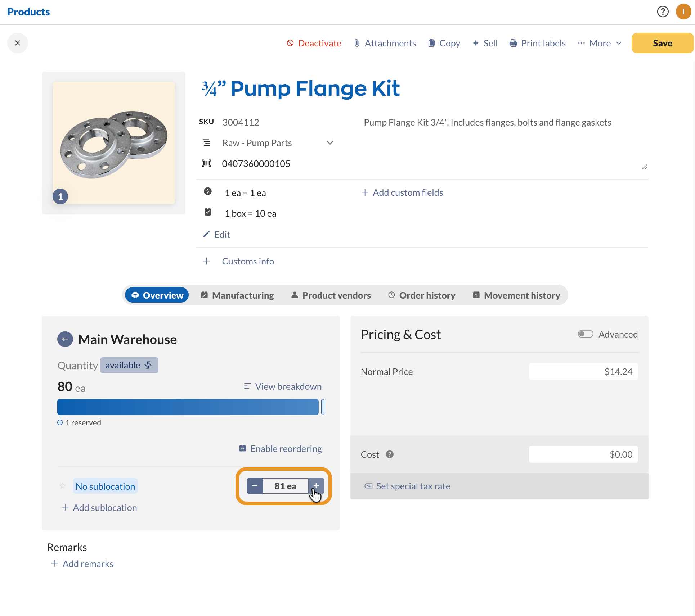
Task: Print labels for the product
Action: coord(537,43)
